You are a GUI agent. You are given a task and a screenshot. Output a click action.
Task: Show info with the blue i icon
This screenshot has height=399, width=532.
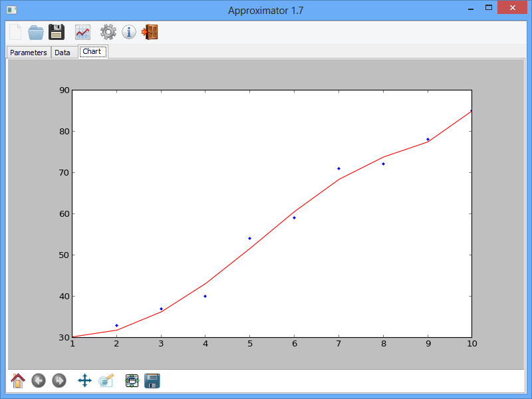(129, 32)
